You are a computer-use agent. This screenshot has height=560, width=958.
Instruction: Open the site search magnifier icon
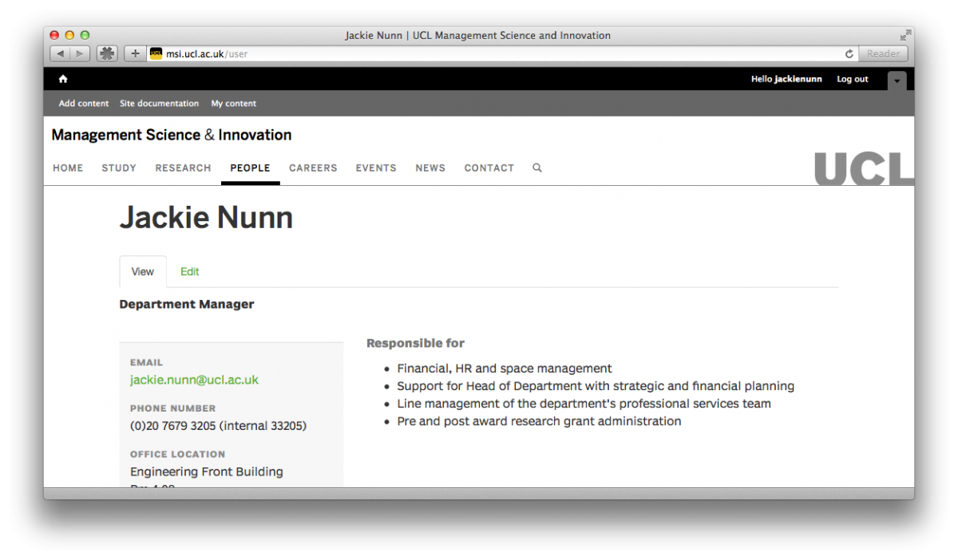537,168
